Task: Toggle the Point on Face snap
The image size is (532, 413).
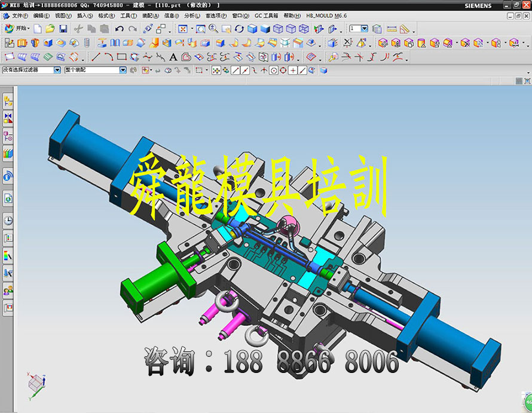Action: 311,71
